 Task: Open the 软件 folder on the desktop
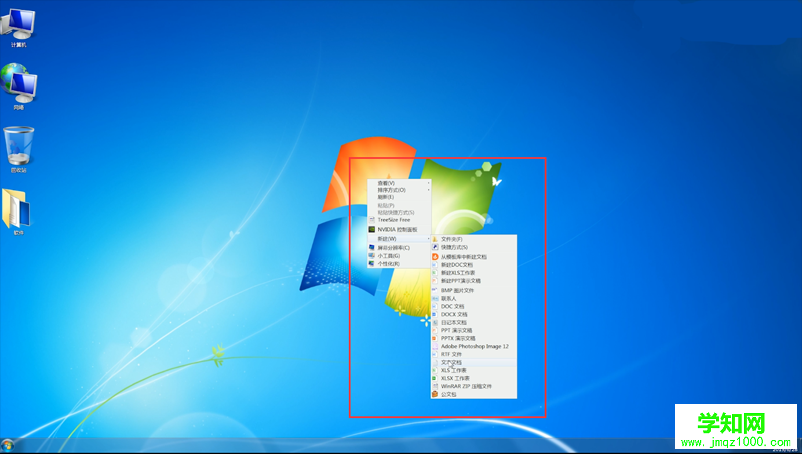click(16, 212)
